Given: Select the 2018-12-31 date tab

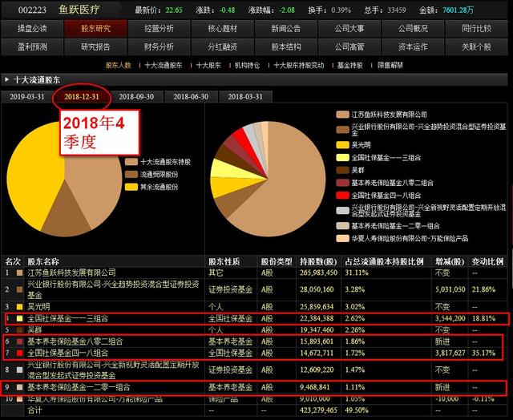Looking at the screenshot, I should click(82, 96).
